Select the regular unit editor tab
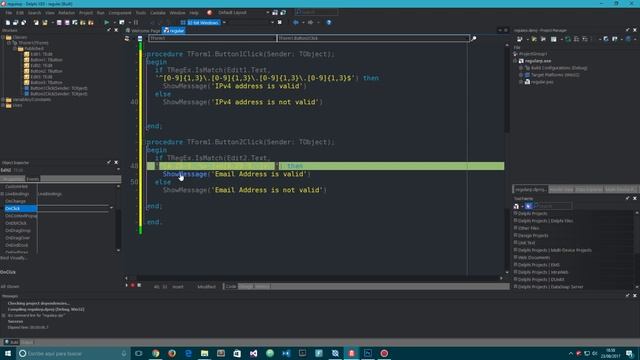This screenshot has height=360, width=640. [x=174, y=31]
